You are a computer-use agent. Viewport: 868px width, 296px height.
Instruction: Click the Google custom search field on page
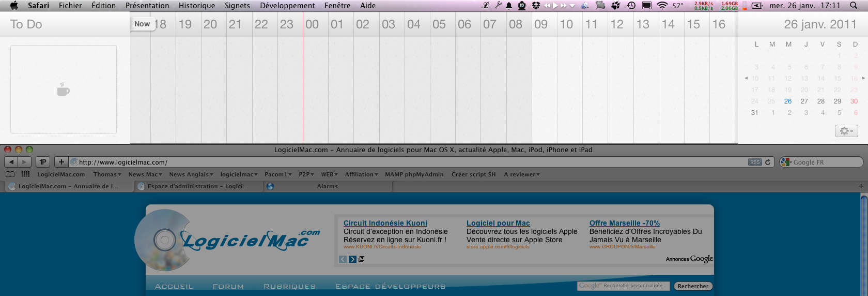pos(623,286)
